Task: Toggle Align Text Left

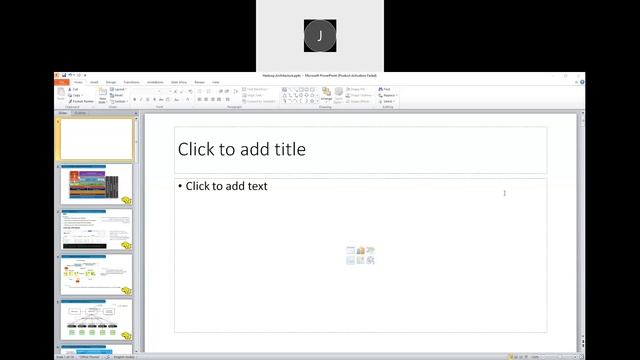Action: tap(199, 100)
